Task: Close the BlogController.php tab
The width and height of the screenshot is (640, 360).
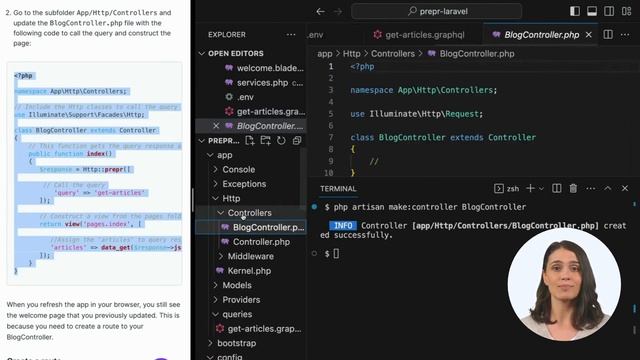Action: tap(589, 35)
